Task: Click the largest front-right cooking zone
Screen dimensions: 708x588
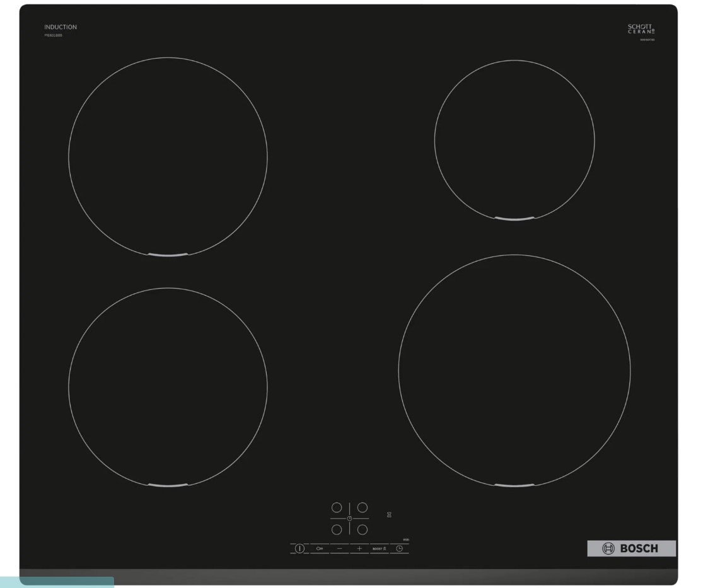Action: point(514,371)
